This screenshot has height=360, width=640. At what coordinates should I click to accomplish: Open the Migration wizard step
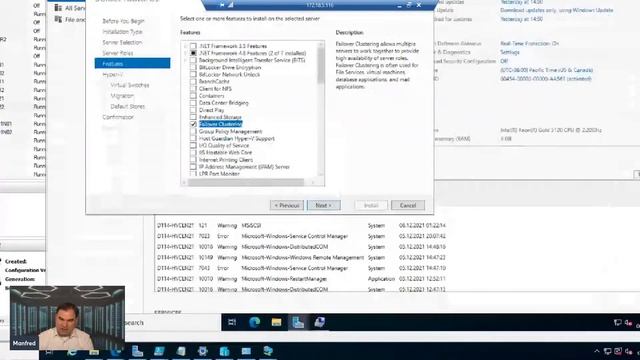click(x=122, y=96)
